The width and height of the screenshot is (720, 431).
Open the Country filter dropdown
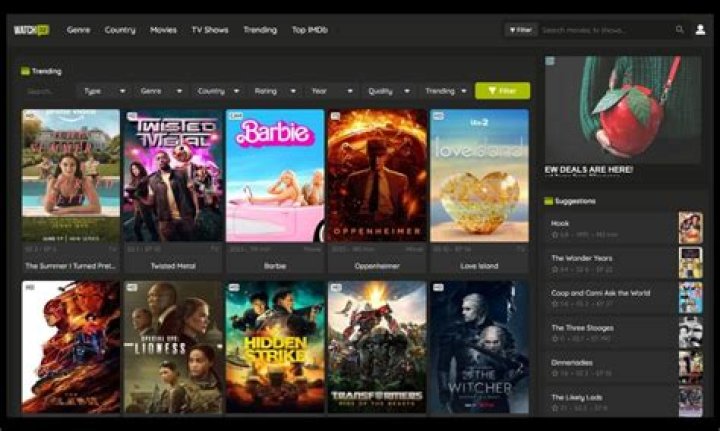pos(218,91)
